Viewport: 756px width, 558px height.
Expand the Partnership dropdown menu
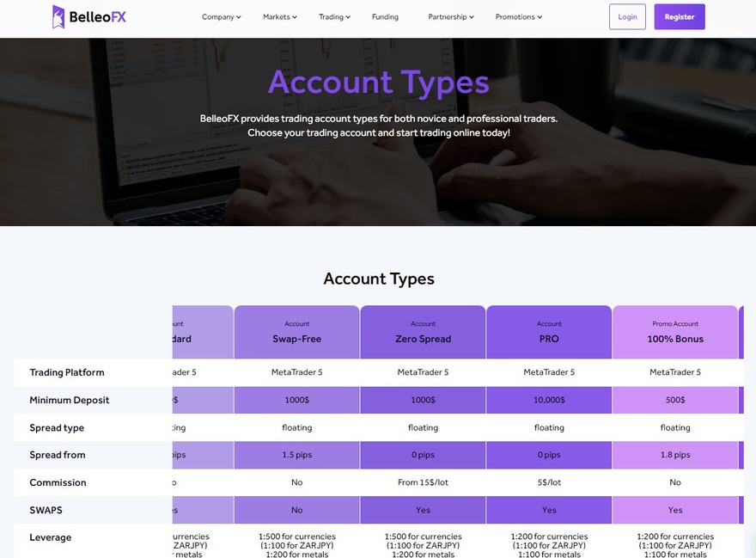pyautogui.click(x=451, y=17)
